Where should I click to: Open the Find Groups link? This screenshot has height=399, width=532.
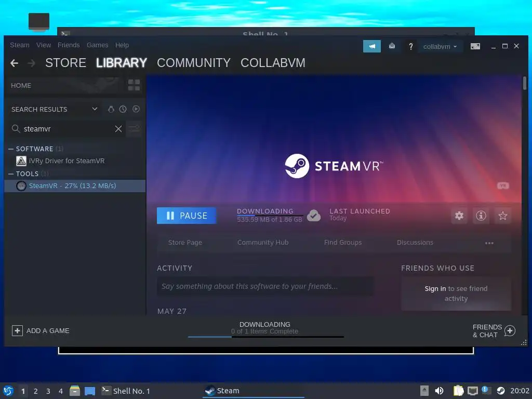click(343, 242)
